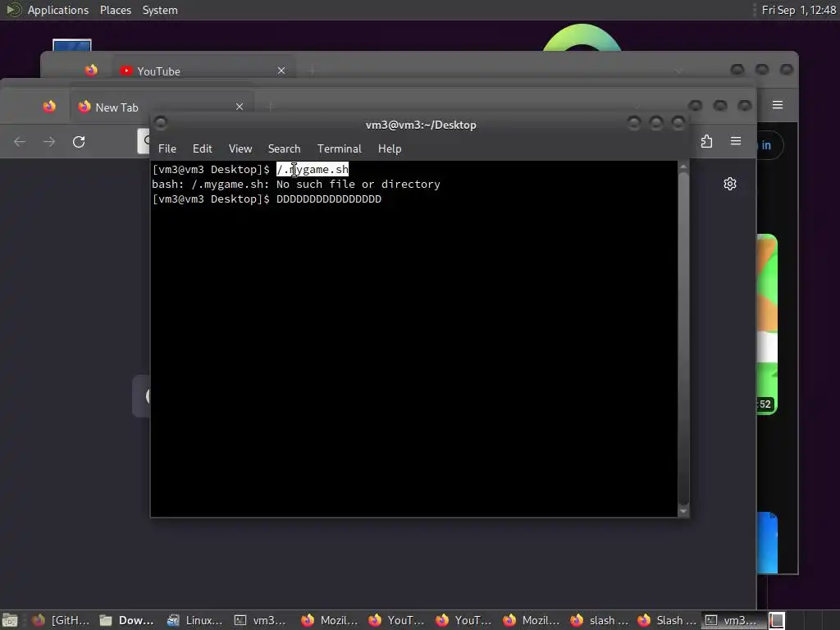Open new tab with plus in New Tab window

click(x=270, y=107)
